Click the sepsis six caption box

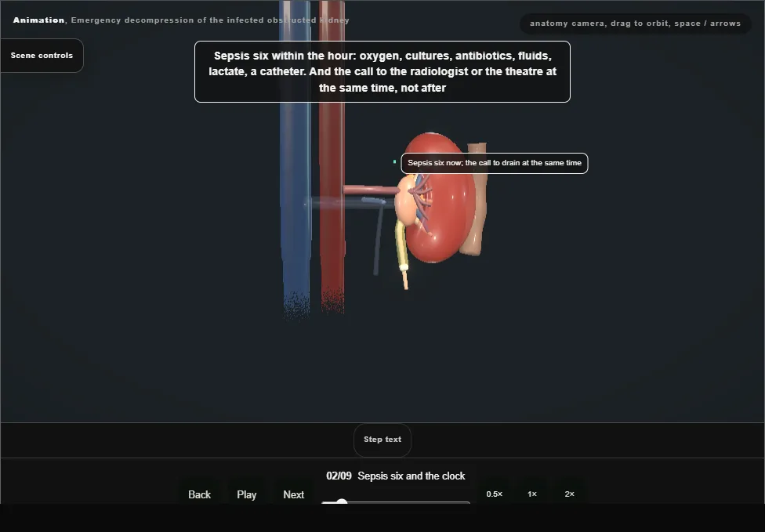click(382, 71)
